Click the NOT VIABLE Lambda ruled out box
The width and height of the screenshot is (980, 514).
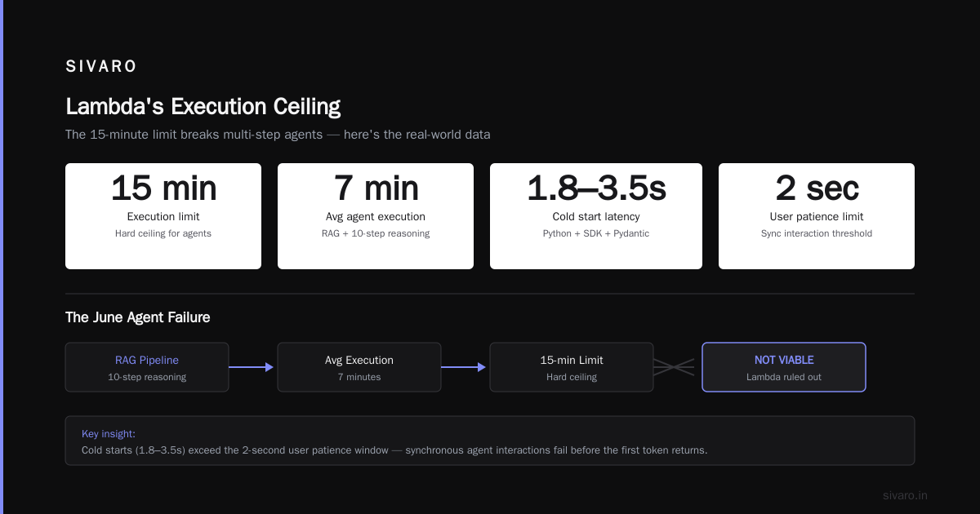click(784, 367)
